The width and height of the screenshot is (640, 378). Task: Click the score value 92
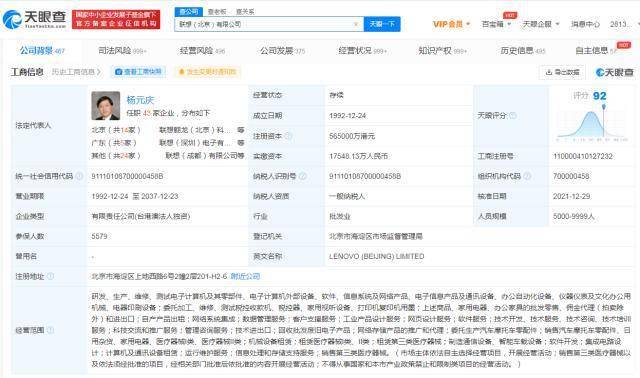click(600, 96)
